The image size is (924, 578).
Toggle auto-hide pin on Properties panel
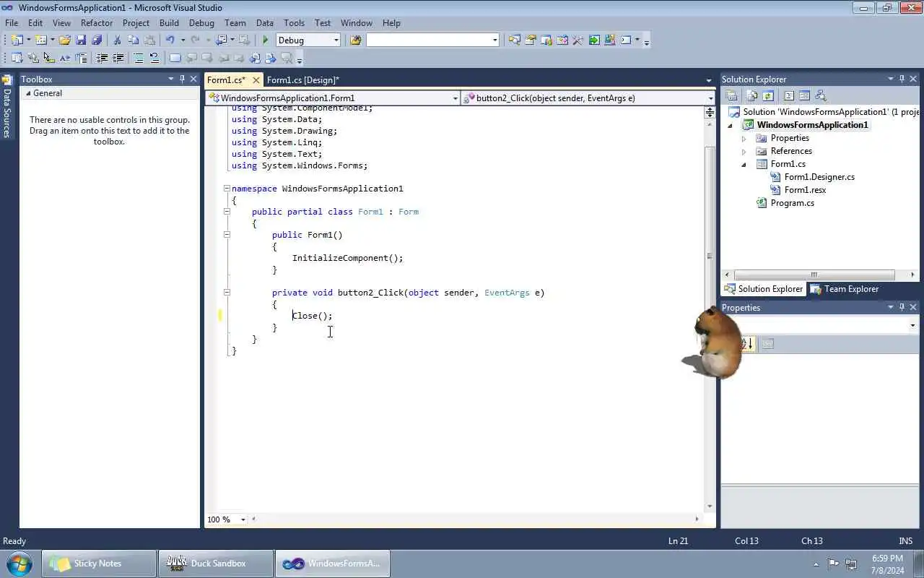[x=902, y=307]
